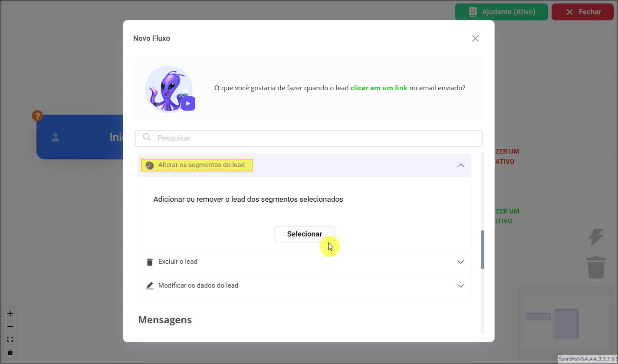Click the pencil icon beside Modificar os dados
This screenshot has height=364, width=618.
pyautogui.click(x=150, y=286)
